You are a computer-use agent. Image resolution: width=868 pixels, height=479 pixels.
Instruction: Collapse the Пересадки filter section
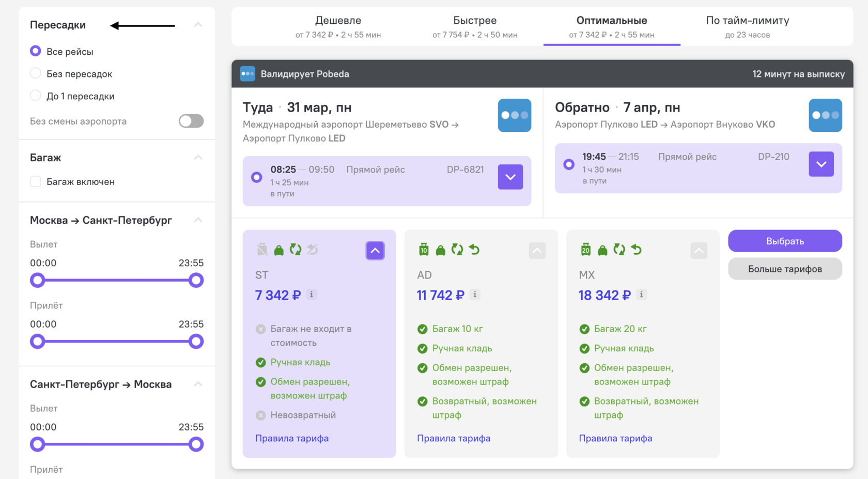point(198,25)
